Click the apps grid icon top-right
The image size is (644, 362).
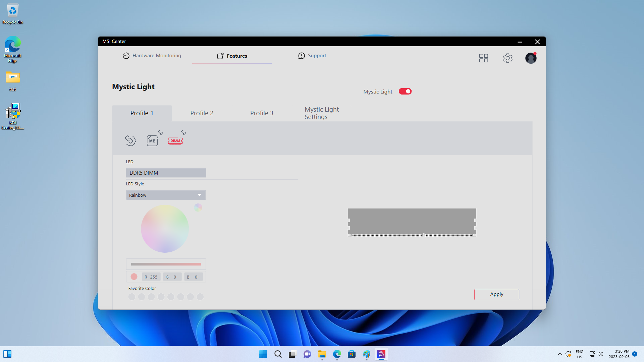pyautogui.click(x=483, y=58)
